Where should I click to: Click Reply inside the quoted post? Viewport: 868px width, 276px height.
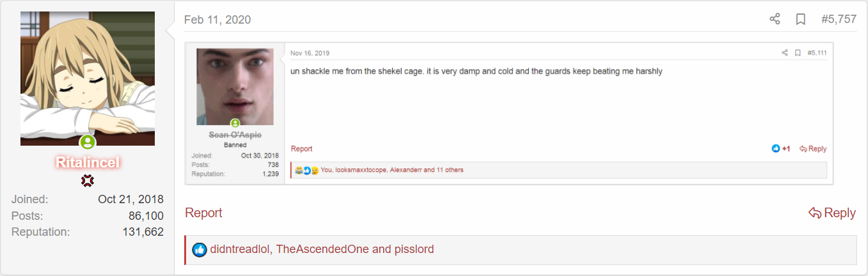click(813, 149)
